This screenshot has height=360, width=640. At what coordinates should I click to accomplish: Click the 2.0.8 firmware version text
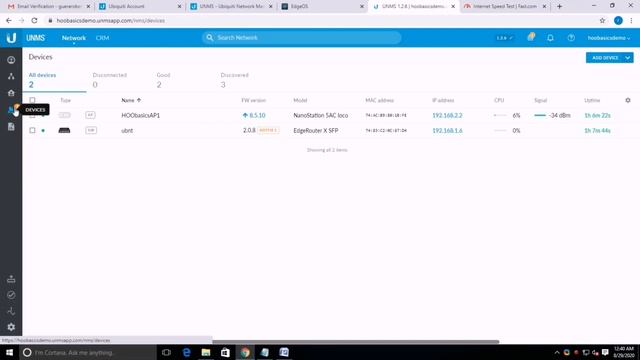pyautogui.click(x=249, y=131)
